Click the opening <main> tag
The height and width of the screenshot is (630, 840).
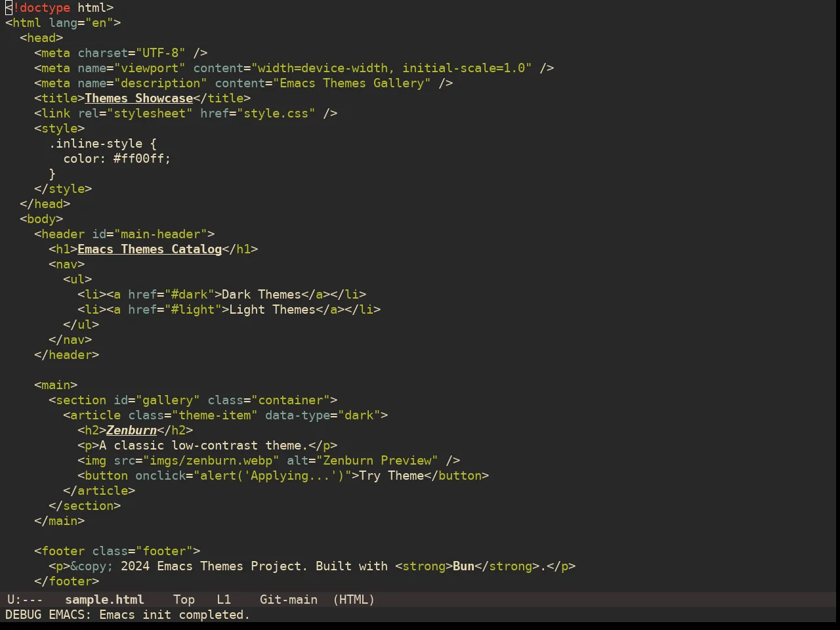coord(56,385)
